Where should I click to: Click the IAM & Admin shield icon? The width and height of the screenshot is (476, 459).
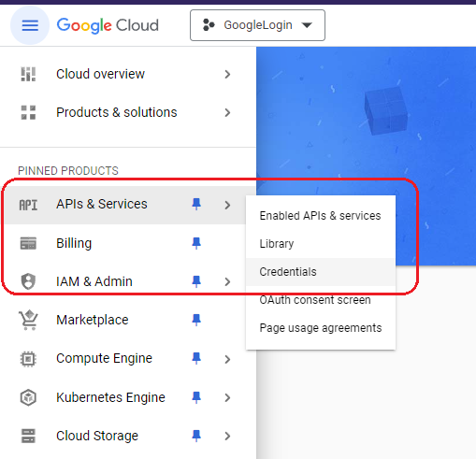[x=28, y=281]
